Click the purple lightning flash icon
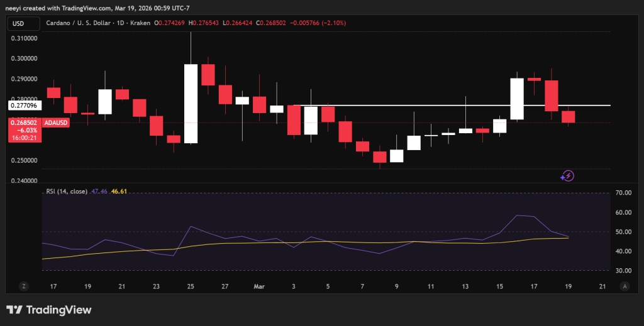The width and height of the screenshot is (644, 326). click(567, 176)
